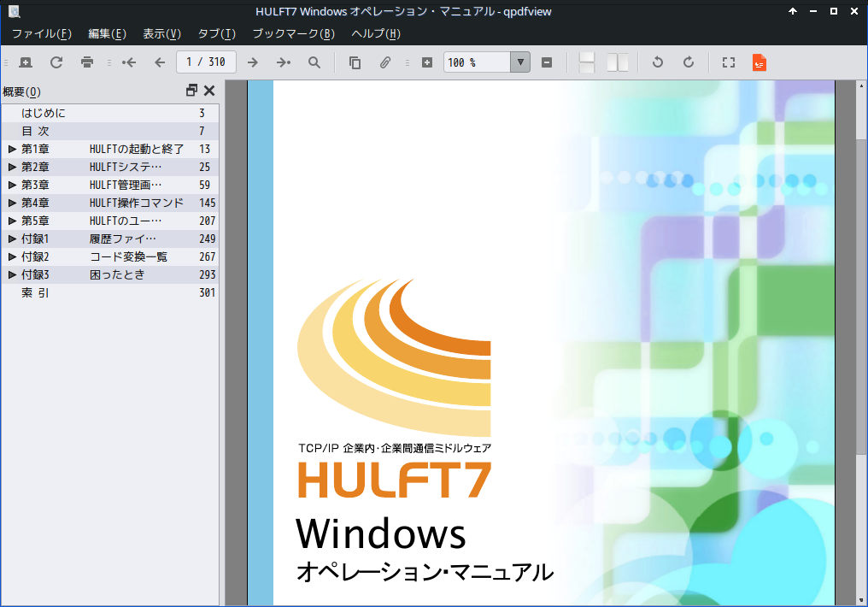868x607 pixels.
Task: Click HULFTの起動と終了 chapter title
Action: pos(137,149)
